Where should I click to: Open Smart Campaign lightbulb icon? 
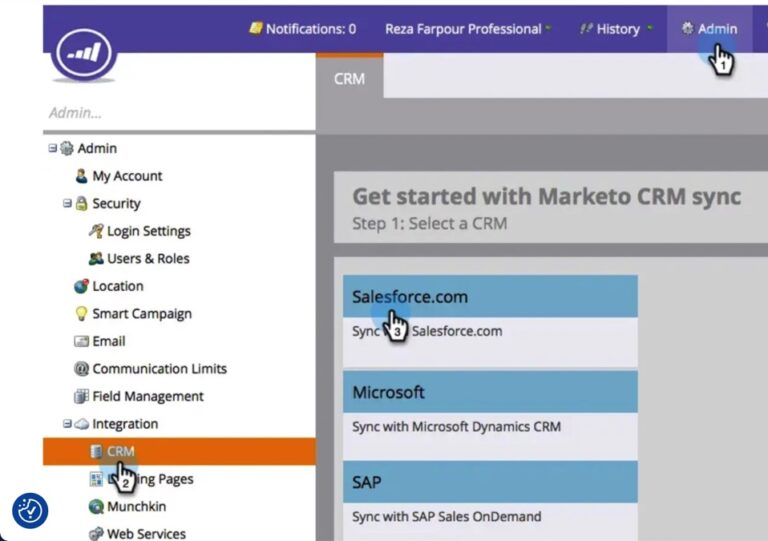pyautogui.click(x=82, y=313)
